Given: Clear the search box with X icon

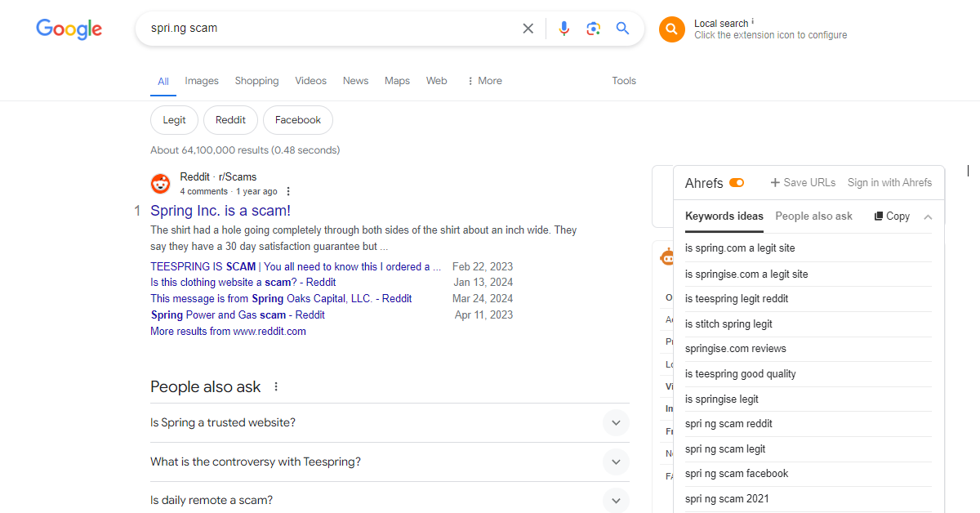Looking at the screenshot, I should (528, 29).
